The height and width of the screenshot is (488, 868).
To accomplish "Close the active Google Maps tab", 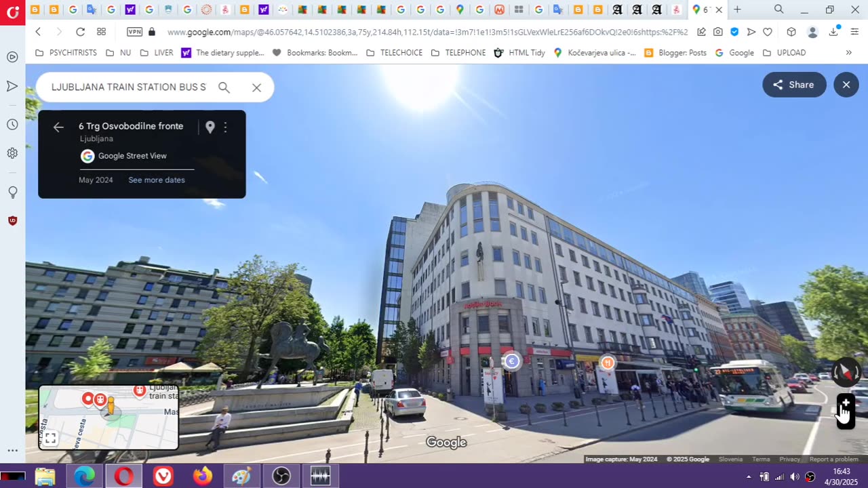I will (719, 9).
